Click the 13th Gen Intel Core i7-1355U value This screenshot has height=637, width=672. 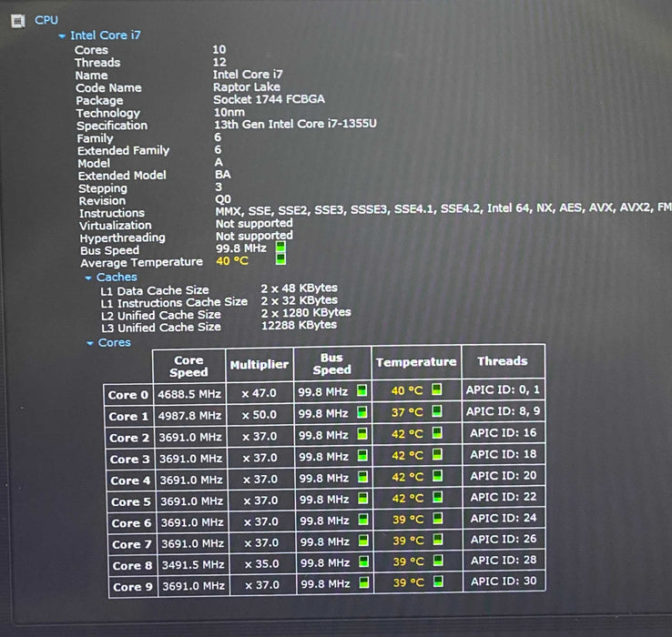tap(295, 125)
